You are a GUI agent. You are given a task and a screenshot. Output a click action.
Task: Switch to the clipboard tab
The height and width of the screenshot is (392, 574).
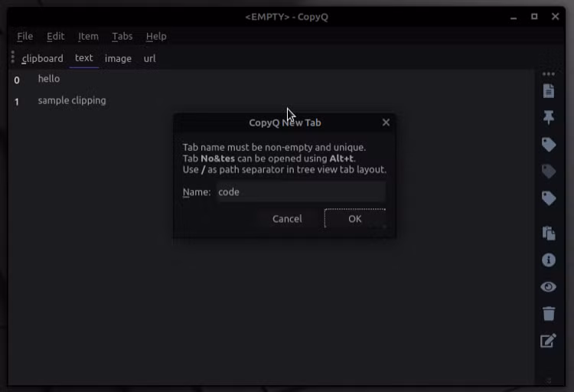coord(42,58)
